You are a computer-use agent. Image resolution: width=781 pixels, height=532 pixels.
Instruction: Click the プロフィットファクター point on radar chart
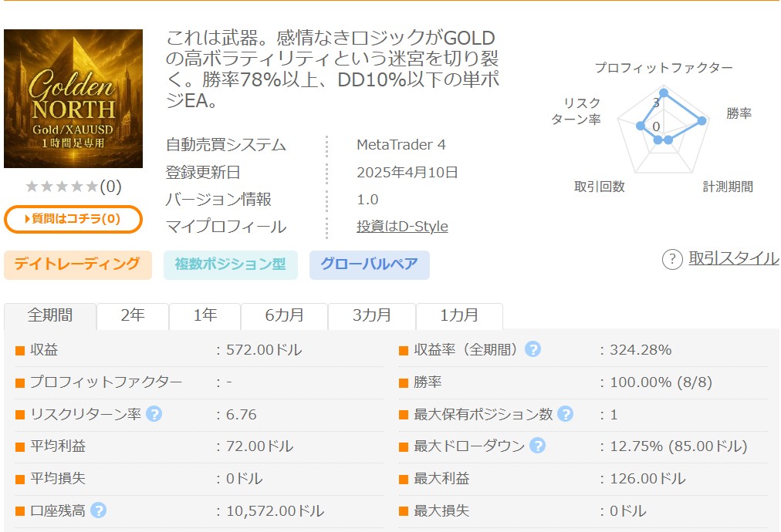(664, 93)
